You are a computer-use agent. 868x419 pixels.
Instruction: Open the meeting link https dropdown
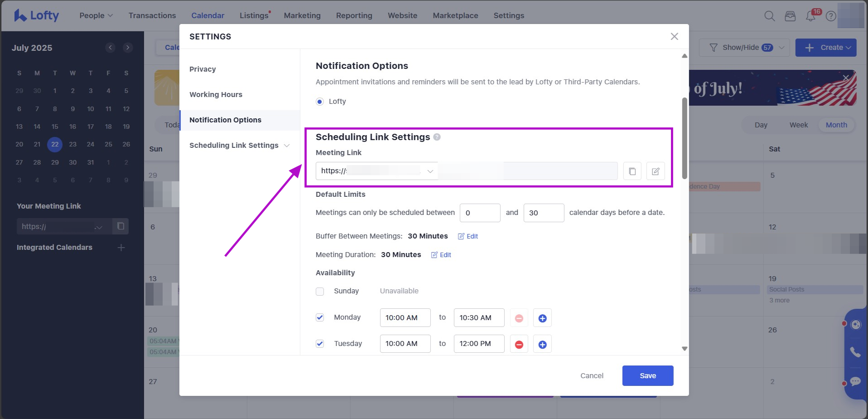coord(430,171)
